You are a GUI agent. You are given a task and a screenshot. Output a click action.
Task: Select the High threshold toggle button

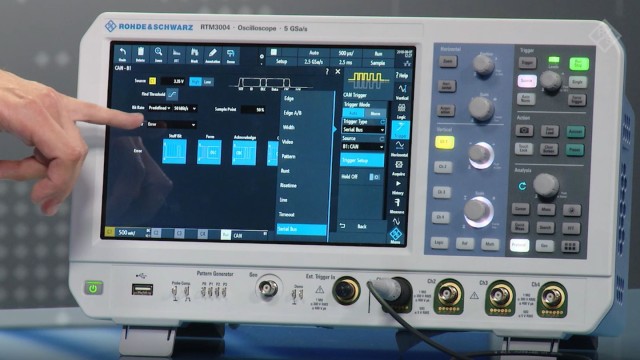click(196, 82)
